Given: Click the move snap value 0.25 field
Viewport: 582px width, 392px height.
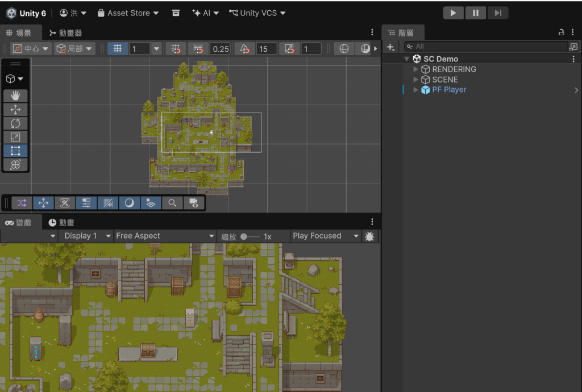Looking at the screenshot, I should tap(220, 49).
